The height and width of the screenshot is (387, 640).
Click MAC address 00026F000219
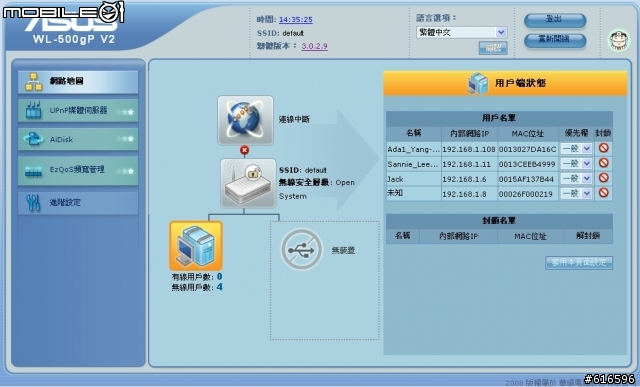[525, 194]
